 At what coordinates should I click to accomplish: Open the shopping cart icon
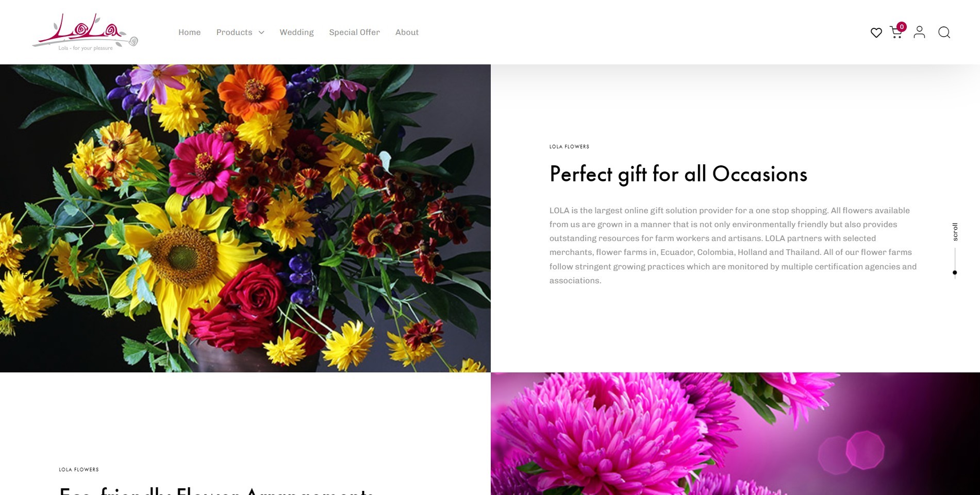(x=896, y=33)
